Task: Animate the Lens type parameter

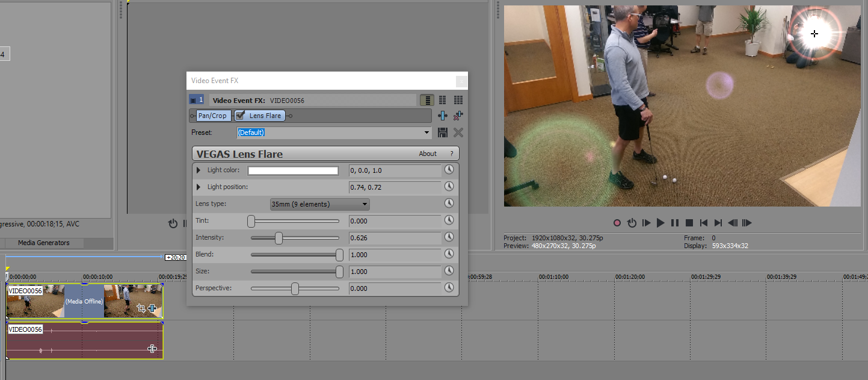Action: 449,204
